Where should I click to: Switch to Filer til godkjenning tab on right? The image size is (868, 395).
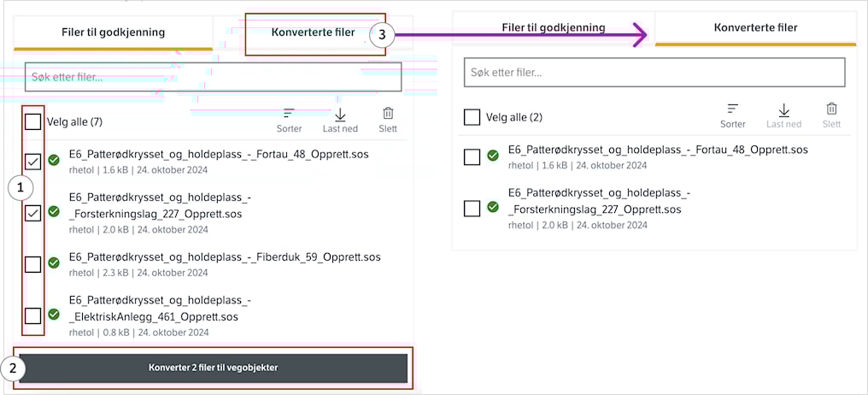554,27
